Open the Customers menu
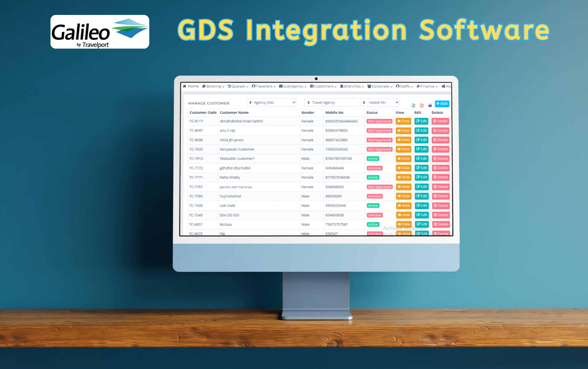The image size is (588, 369). (x=323, y=86)
